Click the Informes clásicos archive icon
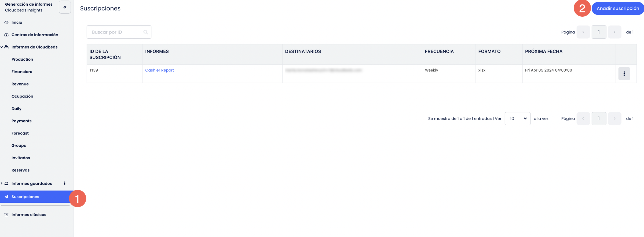Viewport: 644px width, 237px height. tap(6, 215)
